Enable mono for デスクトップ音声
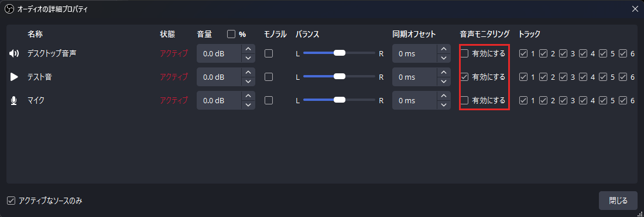Viewport: 644px width, 217px height. coord(269,53)
